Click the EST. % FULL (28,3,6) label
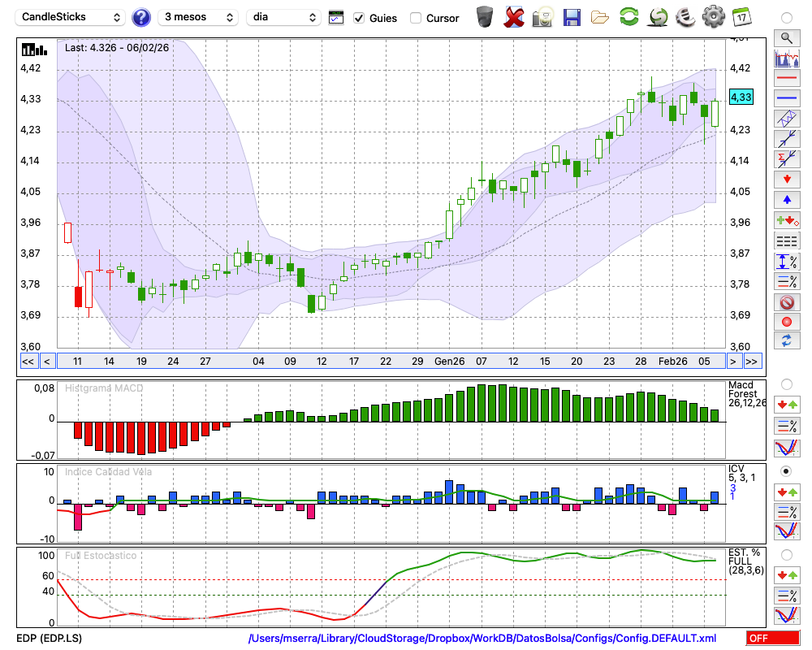The image size is (812, 650). coord(746,561)
